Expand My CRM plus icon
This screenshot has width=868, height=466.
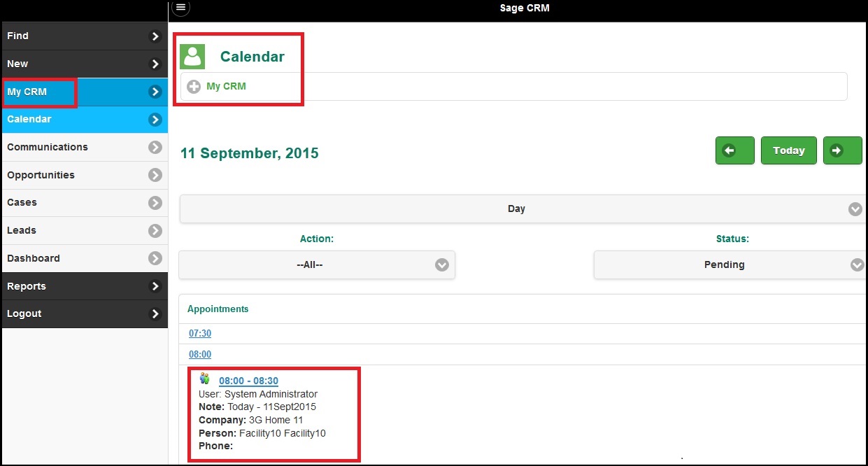(x=194, y=87)
